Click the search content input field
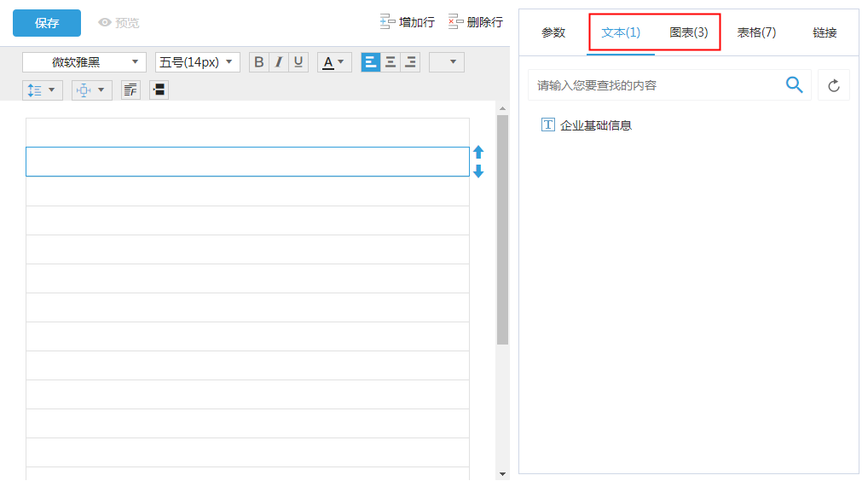This screenshot has height=481, width=868. tap(657, 85)
